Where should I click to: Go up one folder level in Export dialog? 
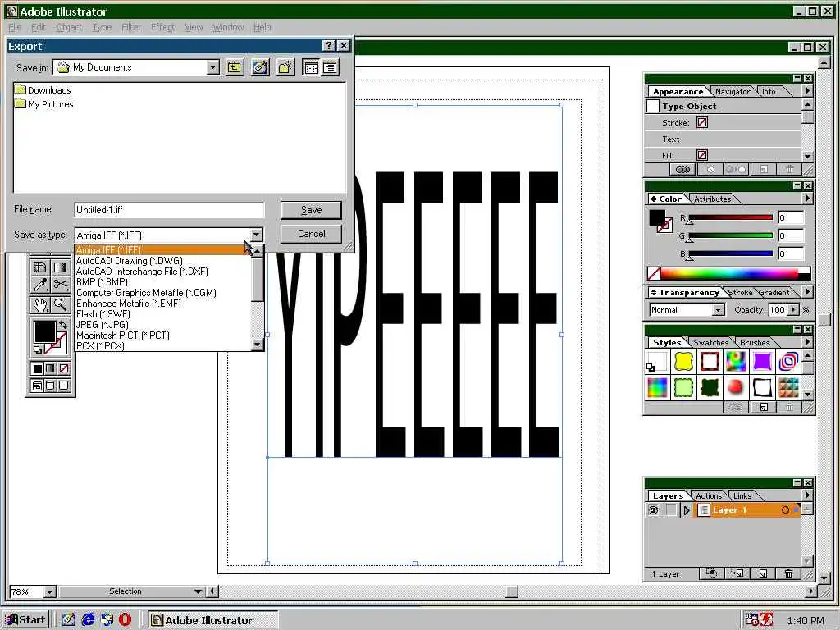pyautogui.click(x=235, y=67)
